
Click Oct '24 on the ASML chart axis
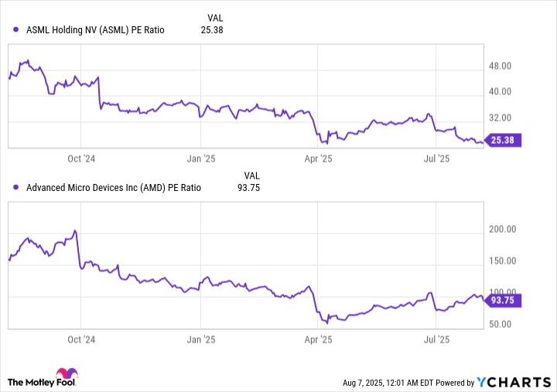[x=81, y=158]
